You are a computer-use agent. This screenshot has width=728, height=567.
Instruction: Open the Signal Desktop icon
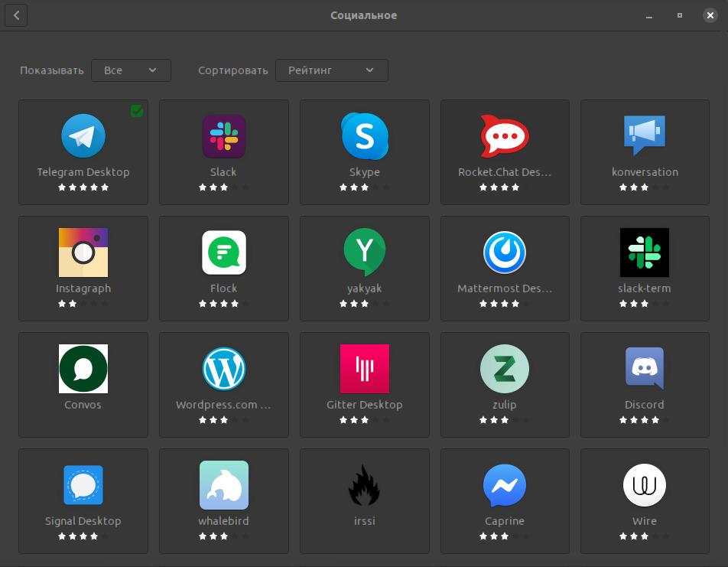coord(83,485)
